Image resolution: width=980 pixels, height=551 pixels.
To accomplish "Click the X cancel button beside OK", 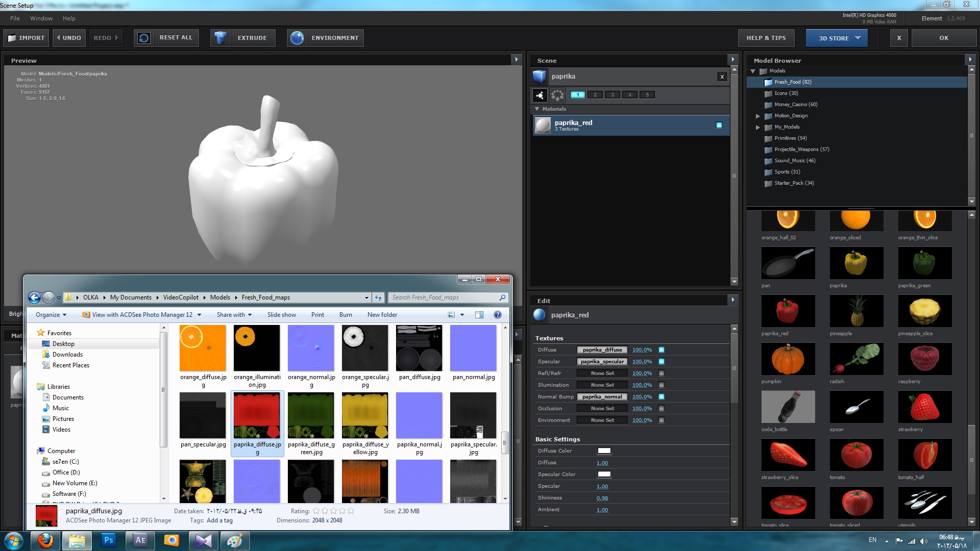I will [899, 38].
